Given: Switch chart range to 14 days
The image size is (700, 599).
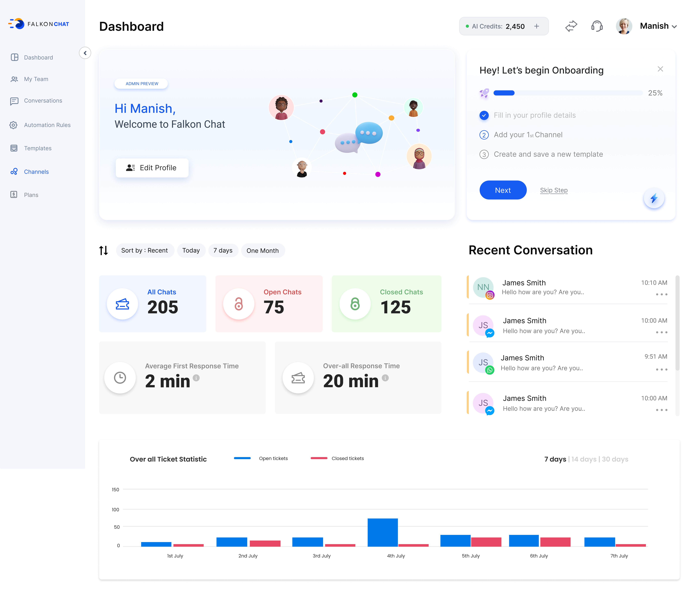Looking at the screenshot, I should pyautogui.click(x=584, y=459).
